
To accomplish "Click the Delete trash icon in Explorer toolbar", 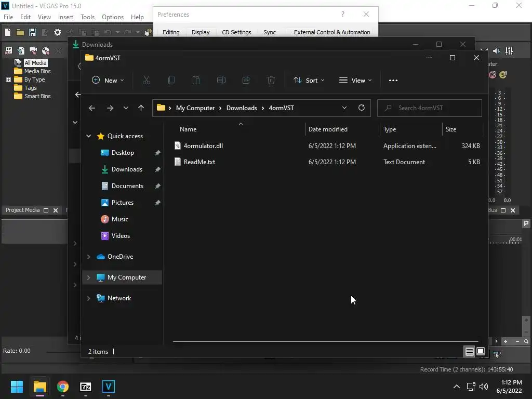I will [271, 81].
